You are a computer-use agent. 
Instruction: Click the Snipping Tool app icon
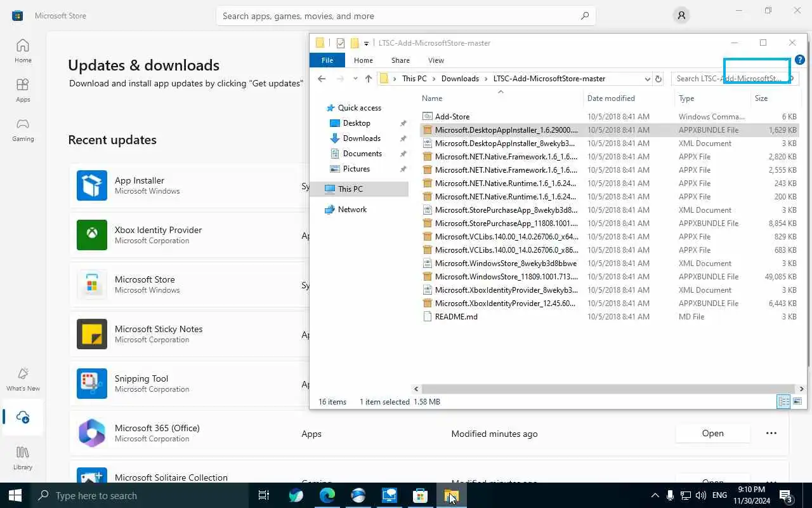point(92,384)
